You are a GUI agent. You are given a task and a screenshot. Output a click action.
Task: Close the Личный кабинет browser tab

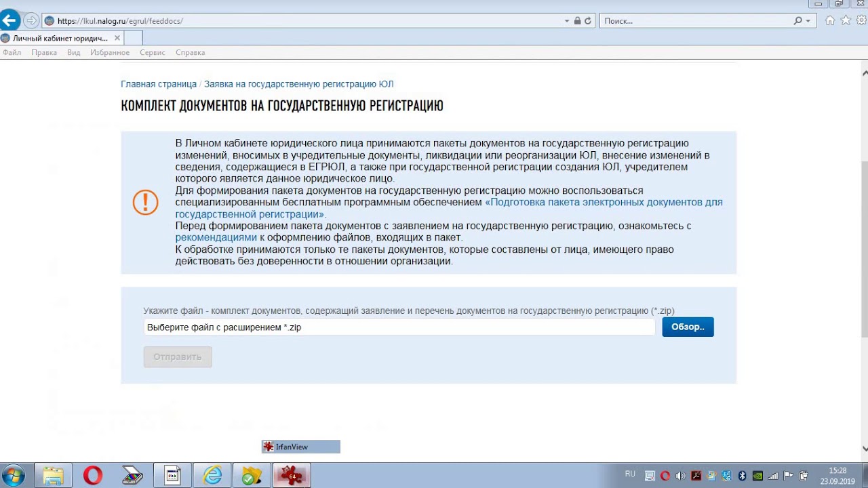coord(117,38)
